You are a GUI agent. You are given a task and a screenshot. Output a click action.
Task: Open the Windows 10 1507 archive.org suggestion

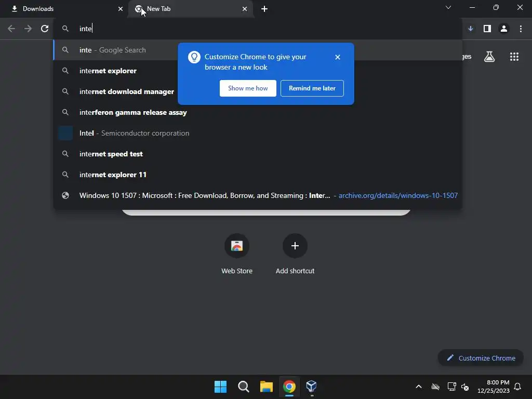coord(258,195)
